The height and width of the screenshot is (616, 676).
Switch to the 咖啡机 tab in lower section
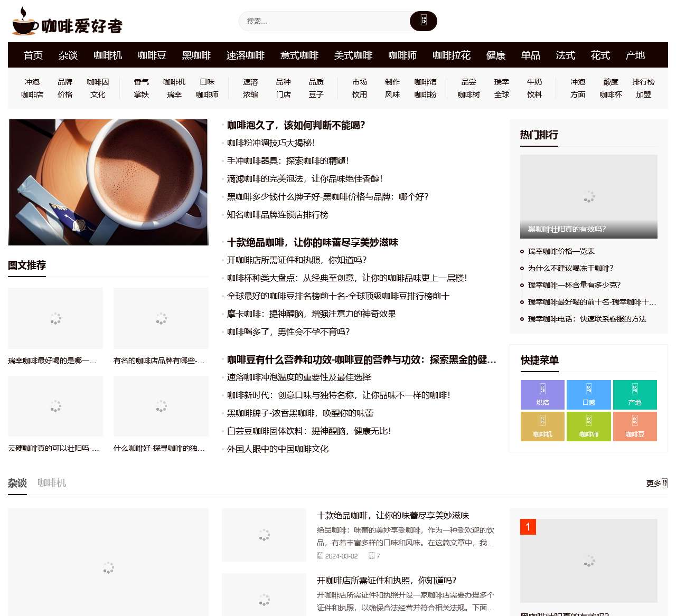pyautogui.click(x=51, y=482)
